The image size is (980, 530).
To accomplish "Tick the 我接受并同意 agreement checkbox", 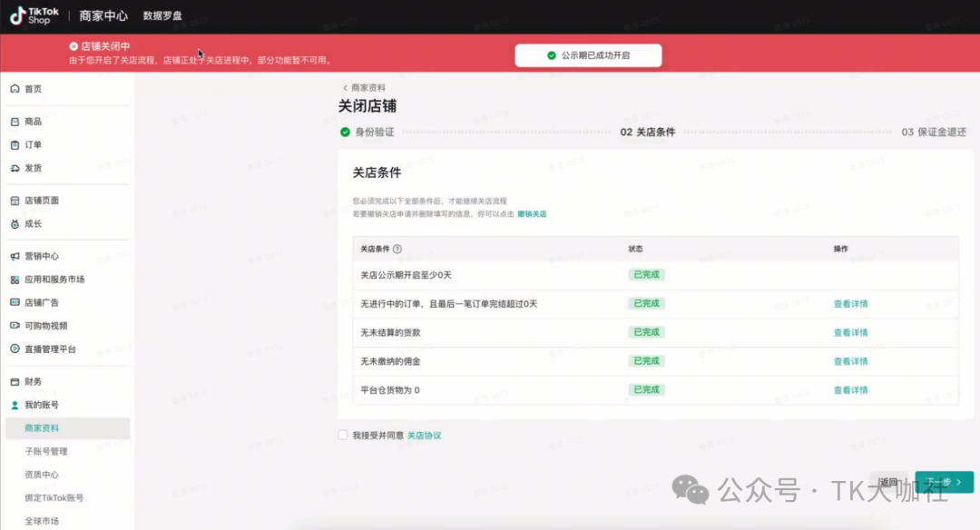I will pos(343,436).
